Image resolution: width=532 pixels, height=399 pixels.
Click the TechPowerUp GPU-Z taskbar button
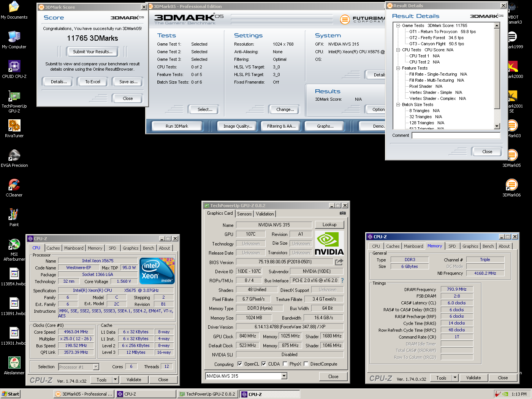click(x=207, y=394)
